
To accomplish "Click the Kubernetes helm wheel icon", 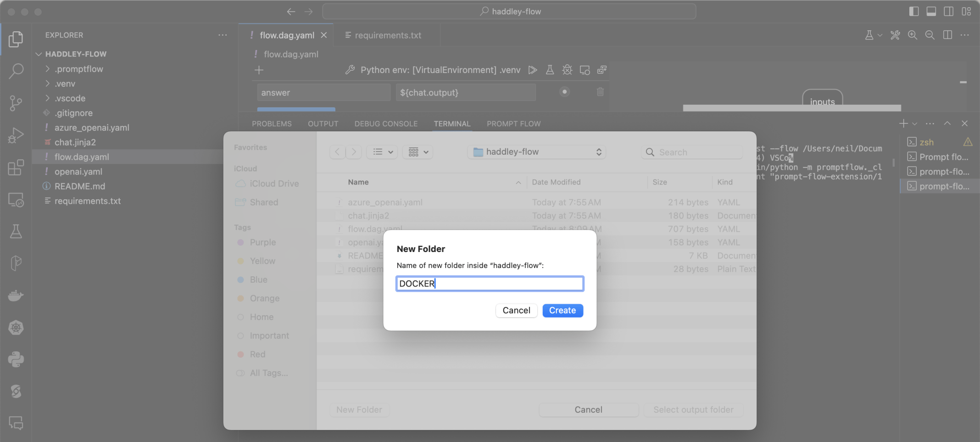I will click(x=16, y=328).
